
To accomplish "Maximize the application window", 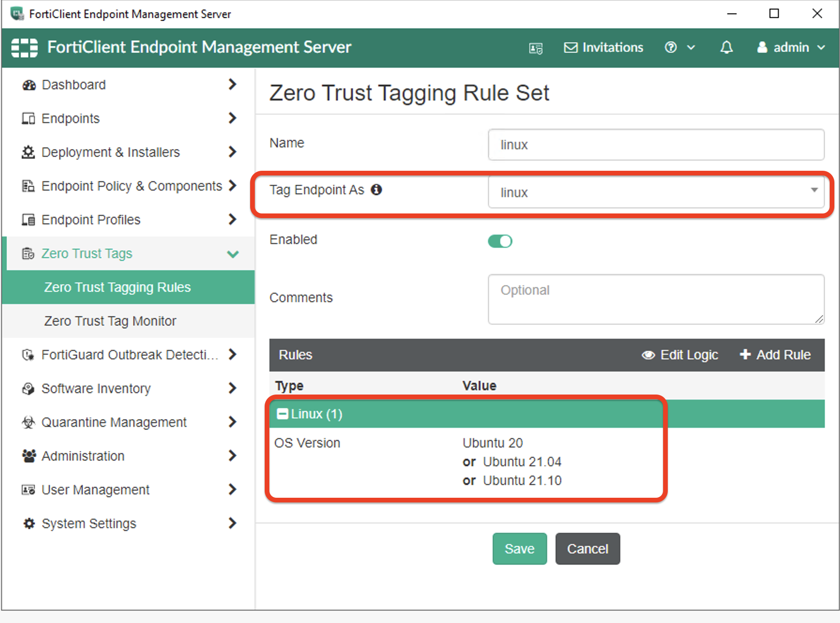I will 774,14.
